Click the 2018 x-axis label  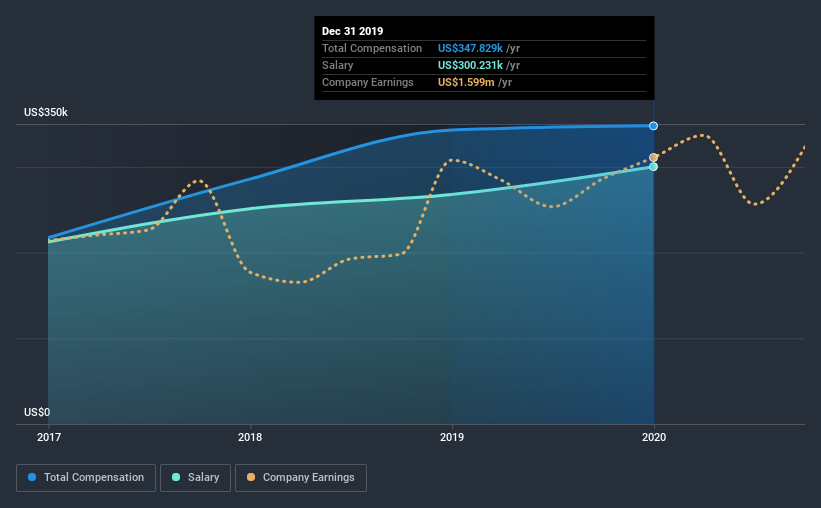tap(250, 437)
